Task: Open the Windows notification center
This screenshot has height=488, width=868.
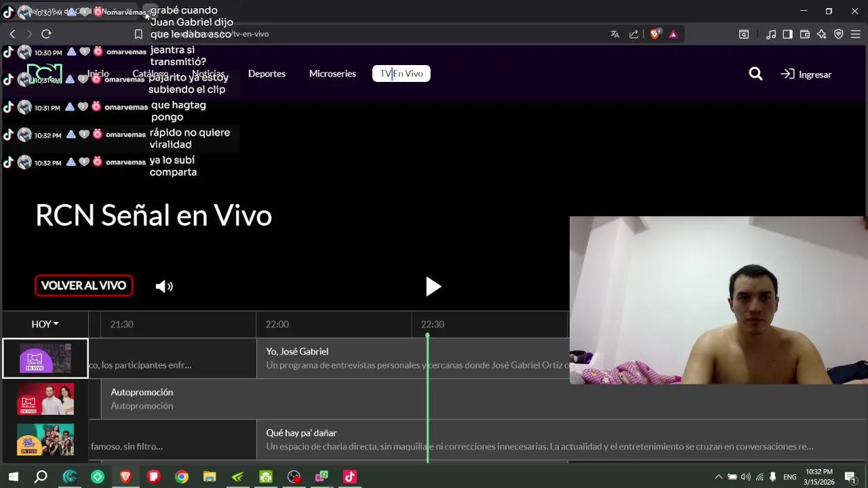Action: click(850, 476)
